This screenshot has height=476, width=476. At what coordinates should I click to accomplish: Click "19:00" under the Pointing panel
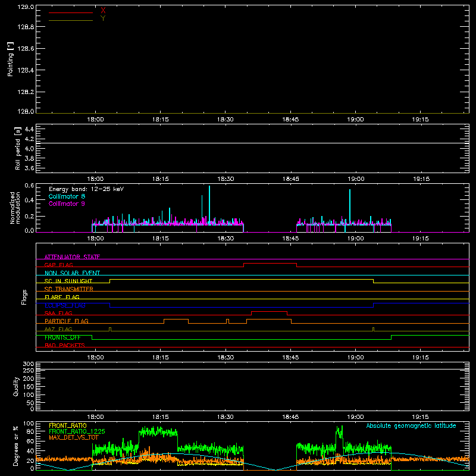(355, 120)
